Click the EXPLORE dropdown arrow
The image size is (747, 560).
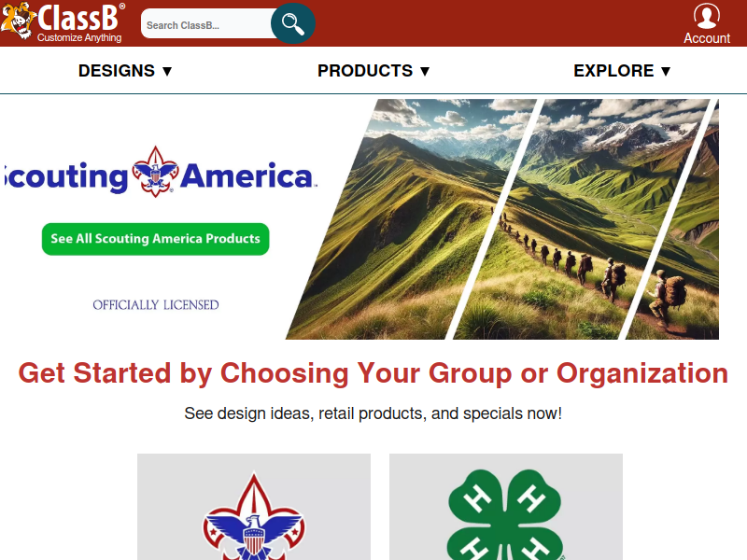coord(666,72)
